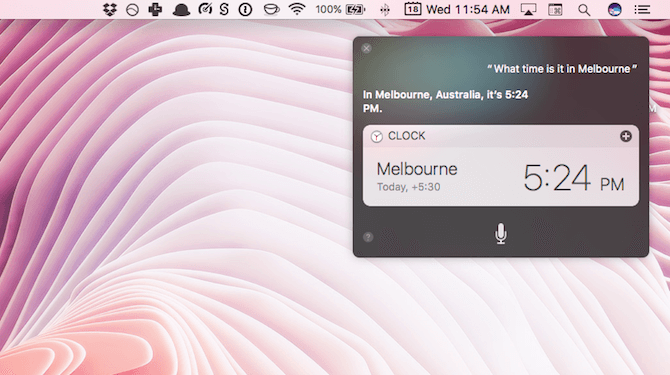Close the Siri window
670x375 pixels.
click(366, 48)
